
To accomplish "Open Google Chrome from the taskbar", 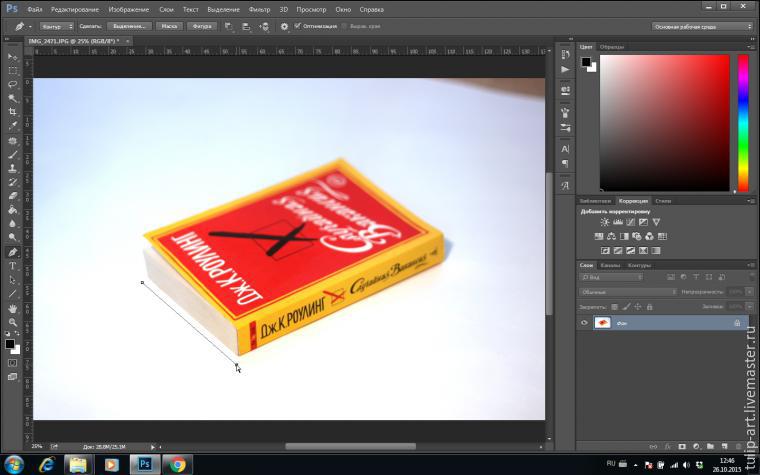I will [x=176, y=464].
